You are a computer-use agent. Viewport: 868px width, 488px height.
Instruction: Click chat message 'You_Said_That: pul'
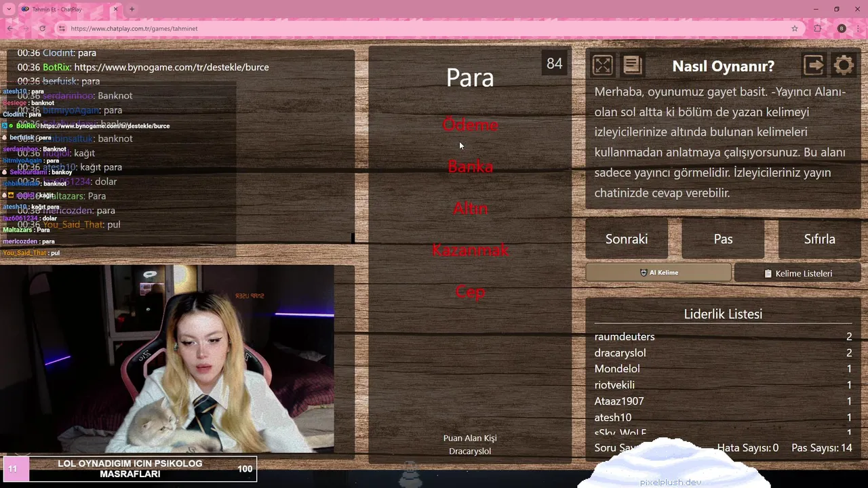click(x=69, y=224)
